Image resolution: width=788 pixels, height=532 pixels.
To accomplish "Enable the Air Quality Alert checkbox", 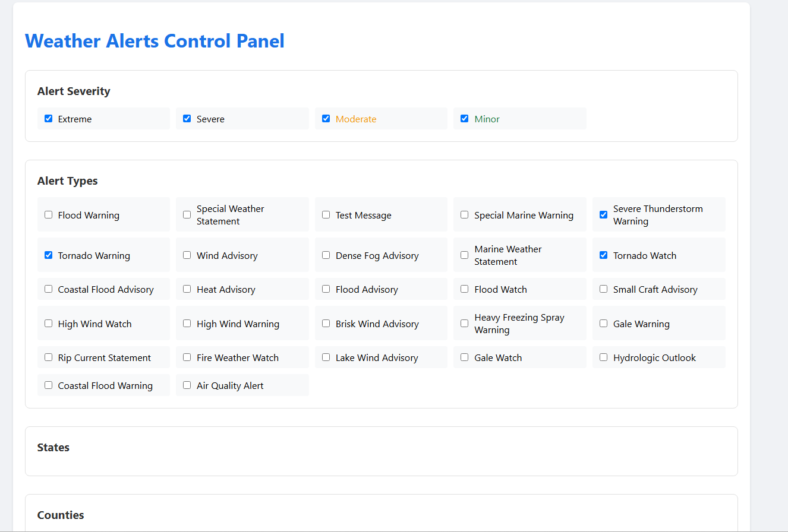I will tap(187, 385).
